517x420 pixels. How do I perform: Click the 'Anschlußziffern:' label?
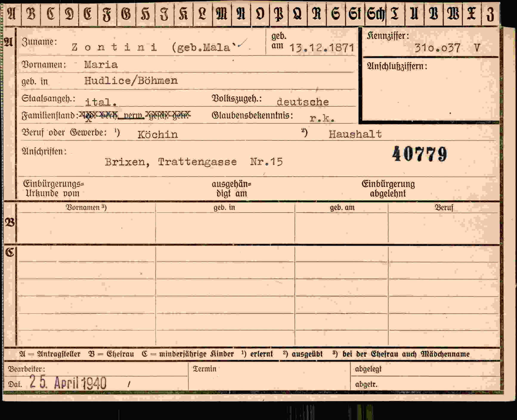coord(397,66)
